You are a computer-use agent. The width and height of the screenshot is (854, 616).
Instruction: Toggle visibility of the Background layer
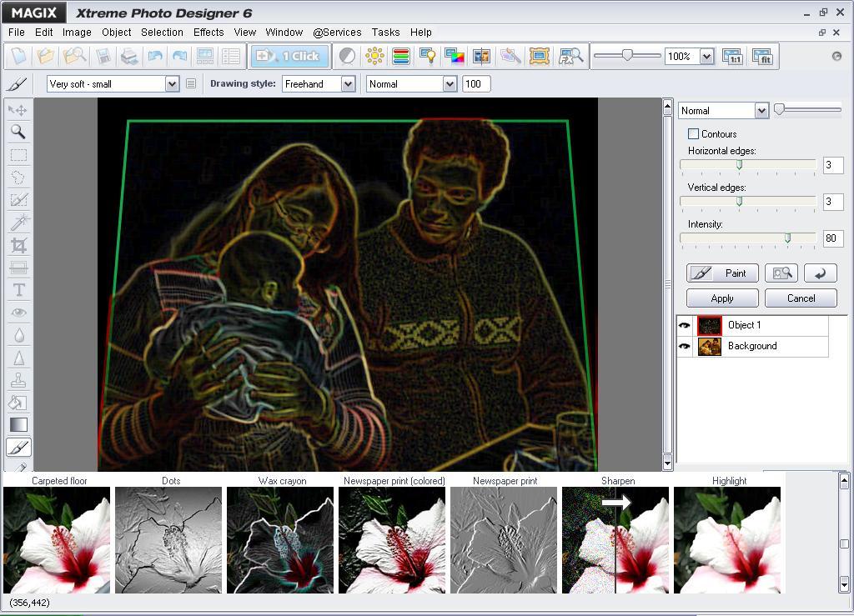pos(685,346)
